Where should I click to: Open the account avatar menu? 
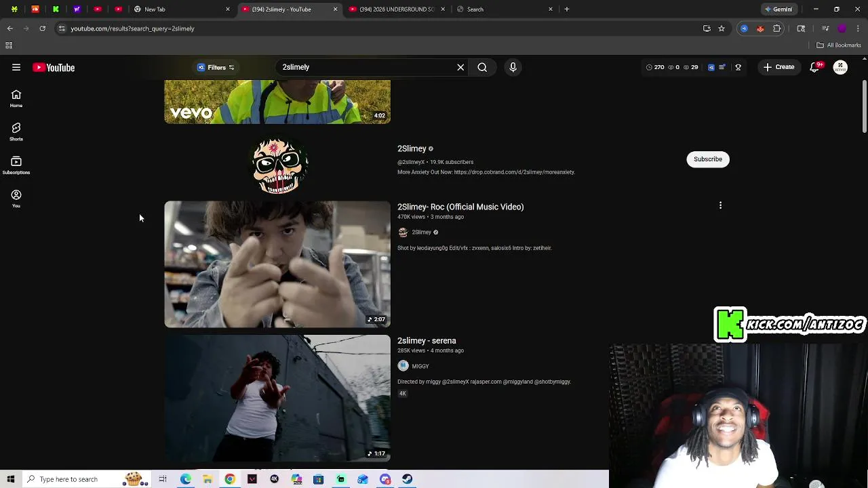pyautogui.click(x=840, y=67)
